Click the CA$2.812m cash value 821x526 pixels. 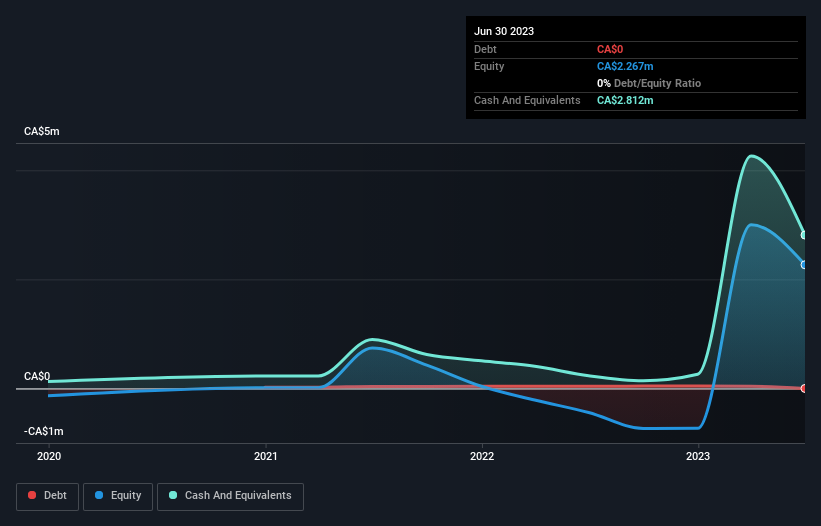coord(625,100)
